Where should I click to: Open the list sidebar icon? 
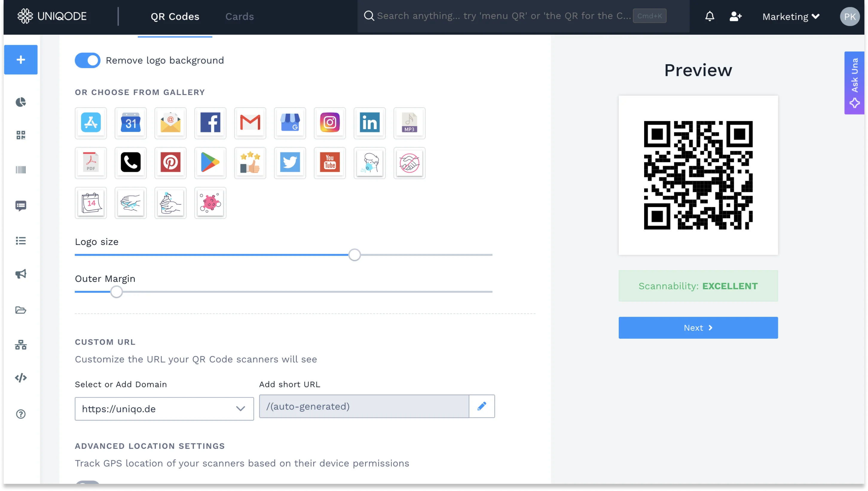coord(21,241)
